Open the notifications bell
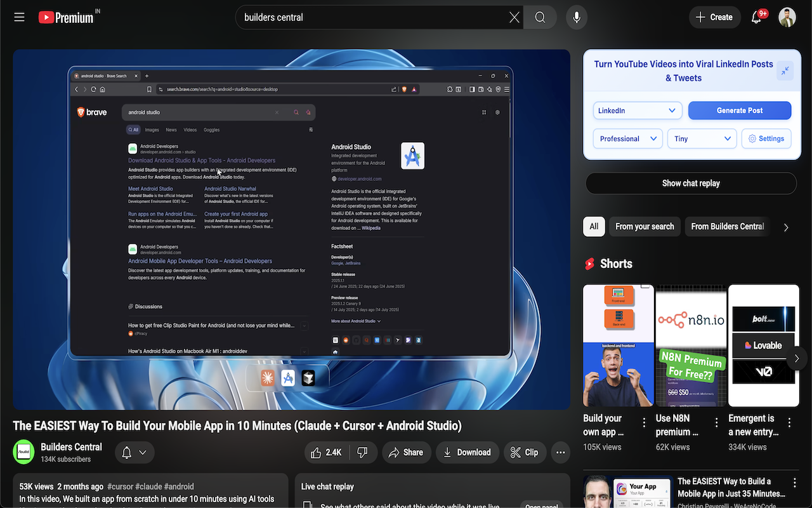The image size is (812, 508). (756, 17)
